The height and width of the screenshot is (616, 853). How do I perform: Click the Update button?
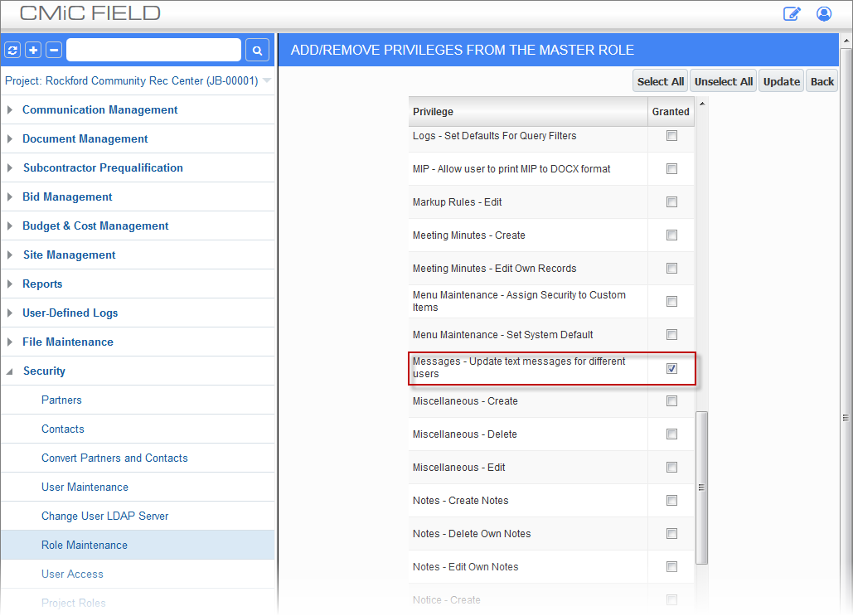(781, 81)
